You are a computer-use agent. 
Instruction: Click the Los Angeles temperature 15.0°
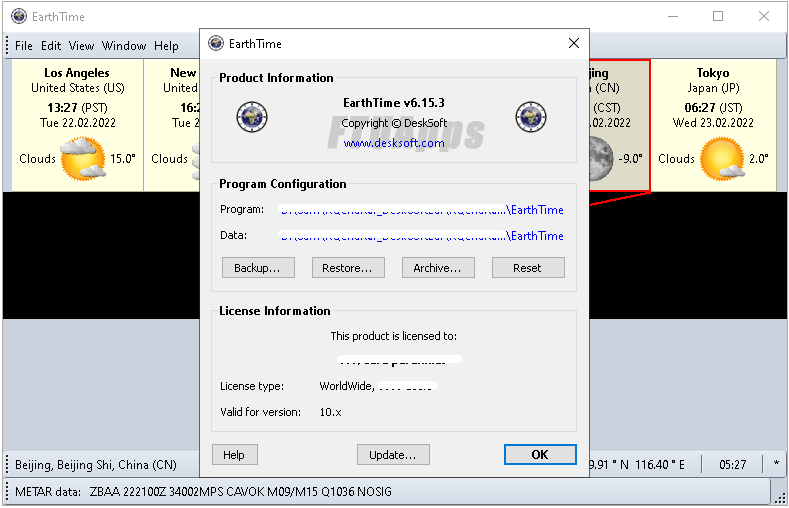(x=123, y=159)
